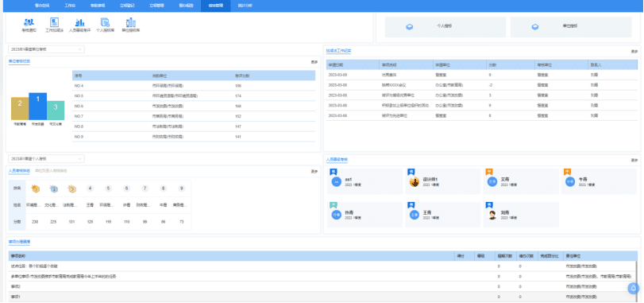Select the NO.7 row in unit ranking
The height and width of the screenshot is (303, 644).
[194, 116]
